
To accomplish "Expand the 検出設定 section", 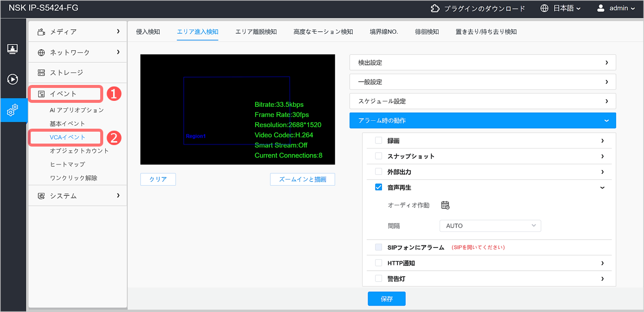I will click(482, 63).
